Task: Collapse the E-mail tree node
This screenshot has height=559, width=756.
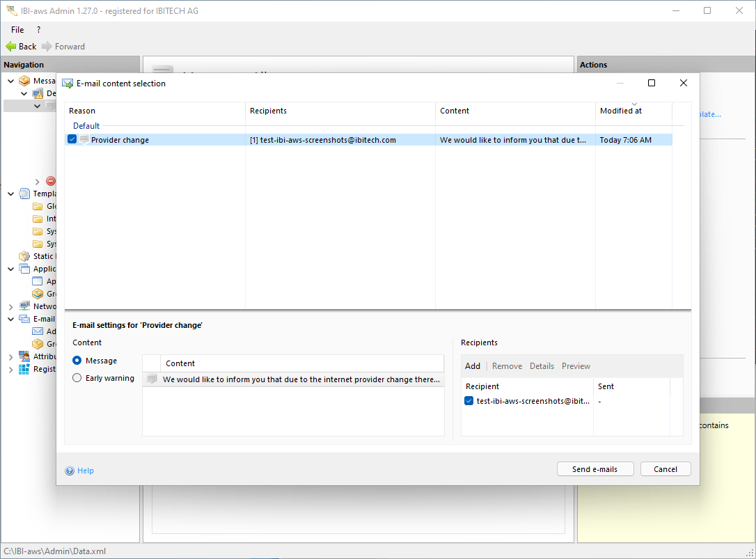Action: pyautogui.click(x=11, y=319)
